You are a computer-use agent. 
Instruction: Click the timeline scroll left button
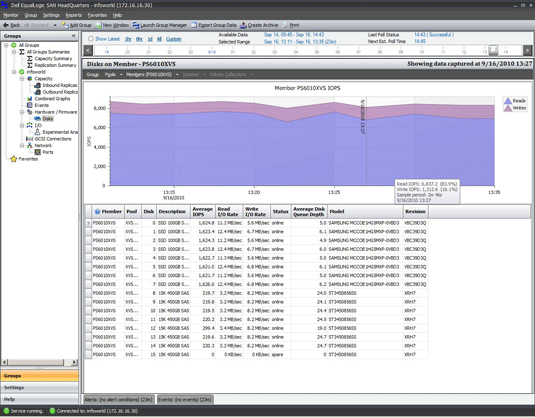(x=88, y=51)
